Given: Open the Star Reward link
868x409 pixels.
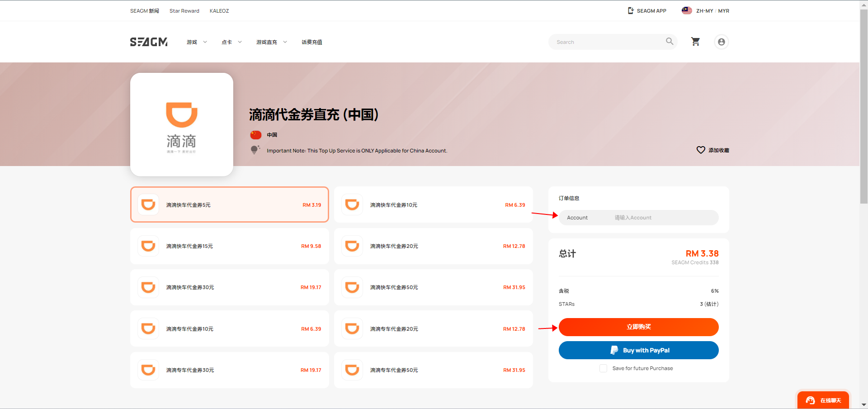Looking at the screenshot, I should tap(184, 11).
